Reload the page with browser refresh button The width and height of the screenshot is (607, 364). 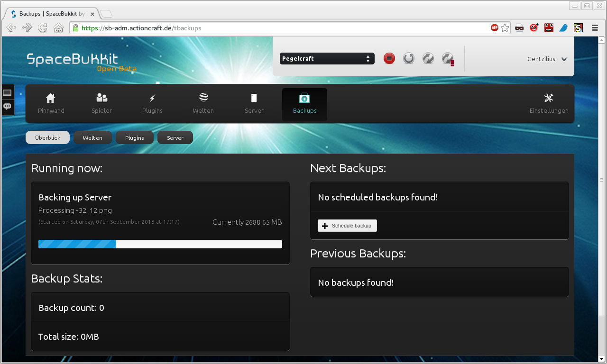click(43, 28)
